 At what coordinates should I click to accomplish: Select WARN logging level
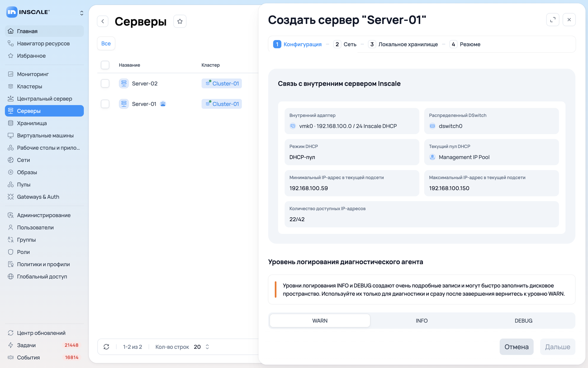click(x=320, y=321)
